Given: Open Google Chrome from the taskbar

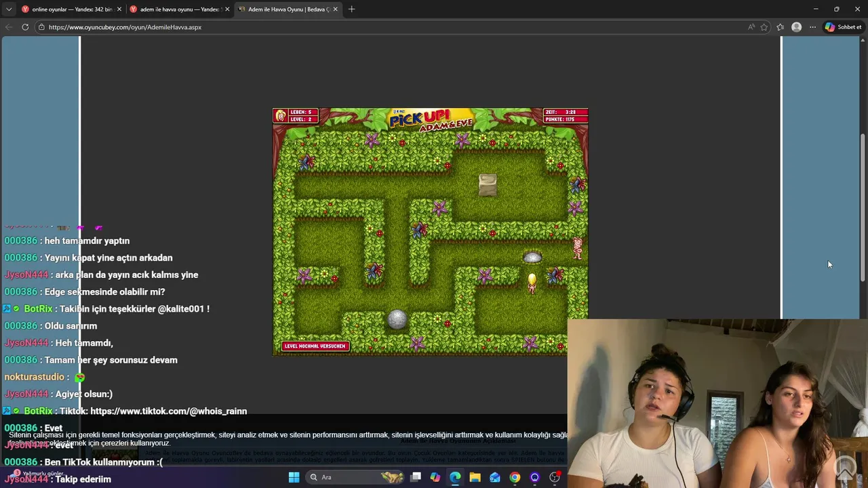Looking at the screenshot, I should point(515,477).
